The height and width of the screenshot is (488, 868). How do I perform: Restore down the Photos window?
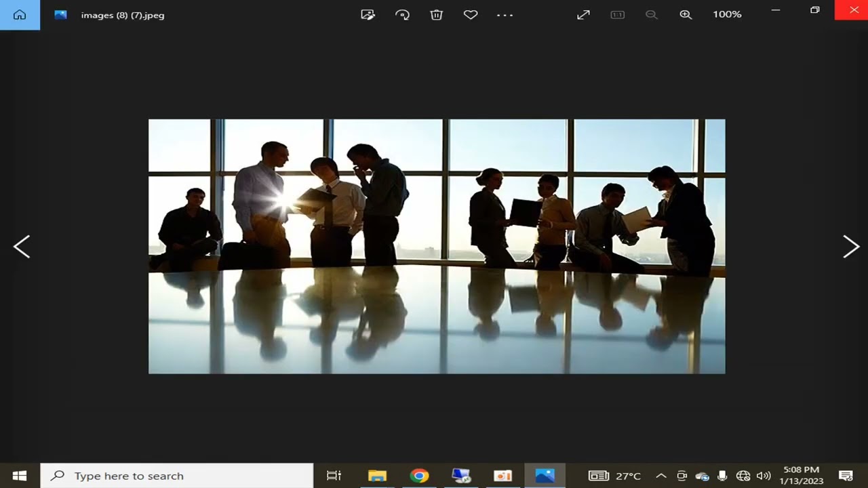click(x=815, y=10)
